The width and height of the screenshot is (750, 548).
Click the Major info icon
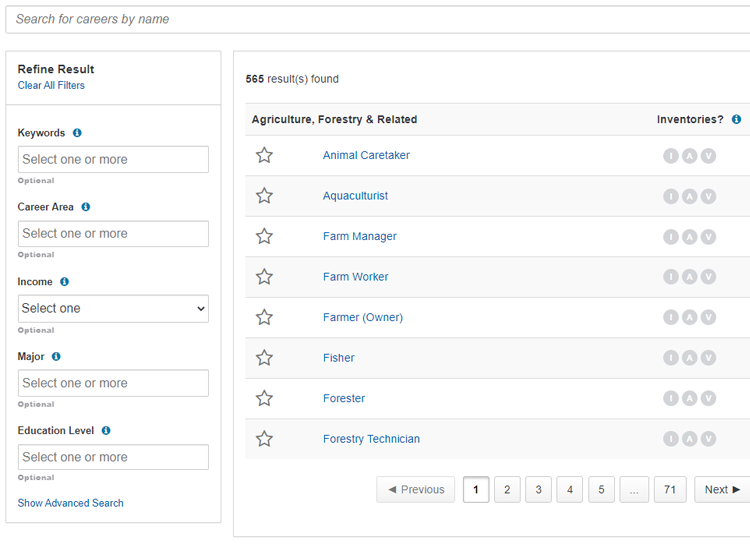56,356
